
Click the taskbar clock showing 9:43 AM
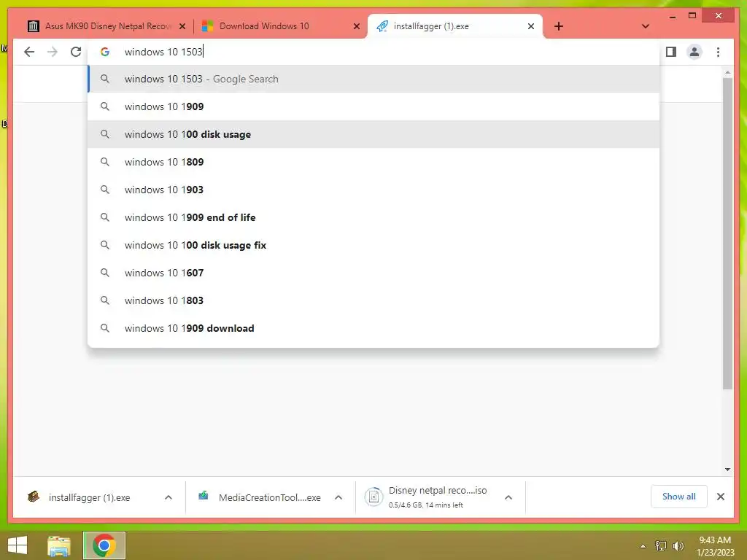pyautogui.click(x=715, y=546)
